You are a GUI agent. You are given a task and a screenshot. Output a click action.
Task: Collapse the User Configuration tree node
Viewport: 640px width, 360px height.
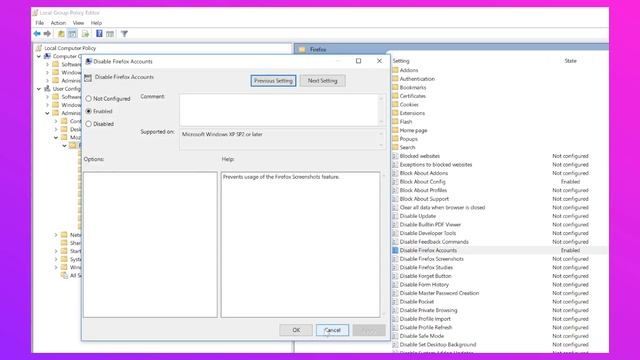point(39,89)
